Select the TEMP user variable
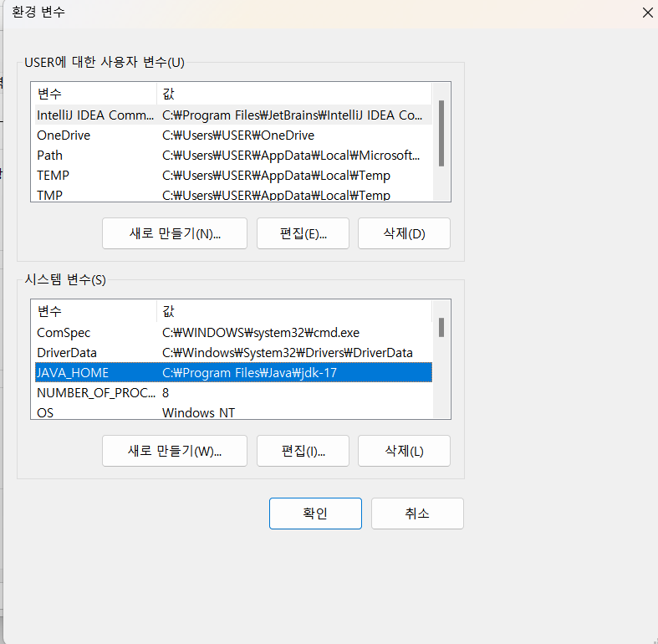Image resolution: width=658 pixels, height=644 pixels. click(233, 176)
